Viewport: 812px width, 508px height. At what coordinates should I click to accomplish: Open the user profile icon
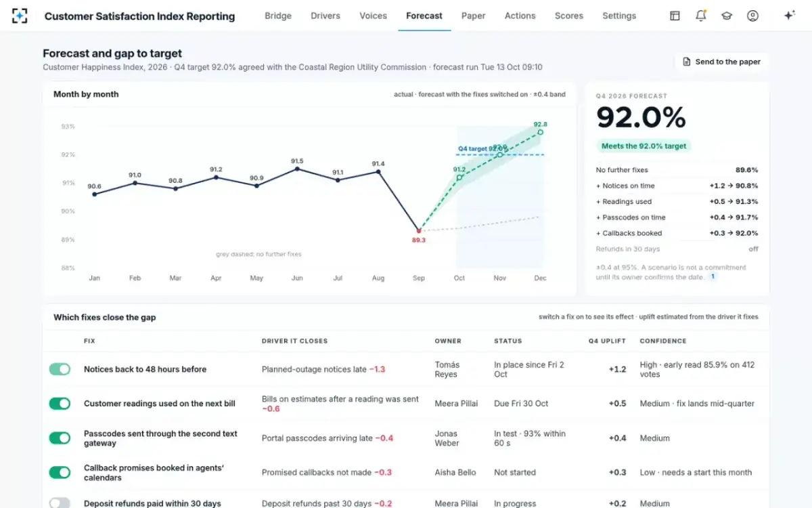(752, 16)
